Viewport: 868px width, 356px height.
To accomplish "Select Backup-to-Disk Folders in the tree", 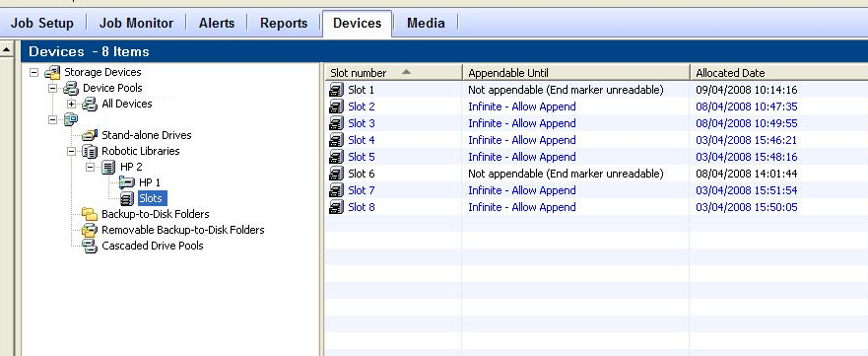I will (x=156, y=214).
